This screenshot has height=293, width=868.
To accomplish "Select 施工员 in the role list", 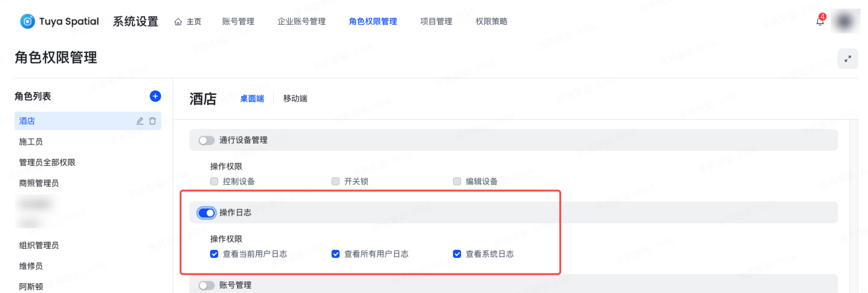I will click(31, 142).
